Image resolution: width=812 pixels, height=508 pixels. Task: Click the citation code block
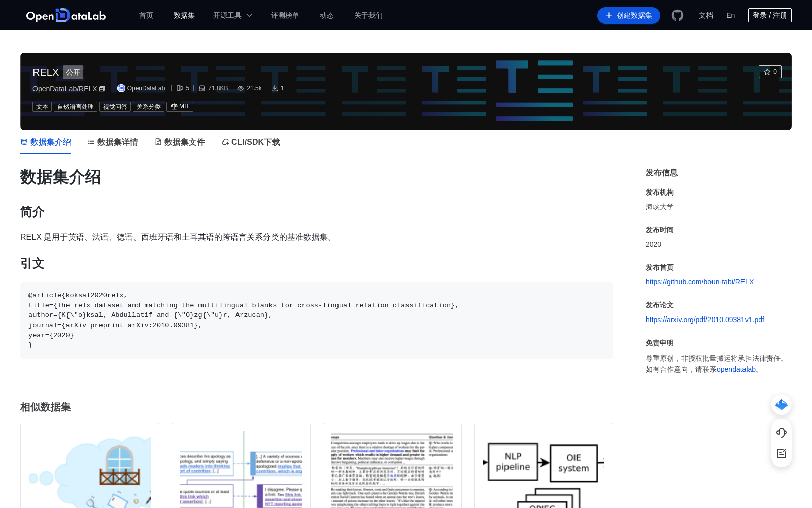click(317, 321)
